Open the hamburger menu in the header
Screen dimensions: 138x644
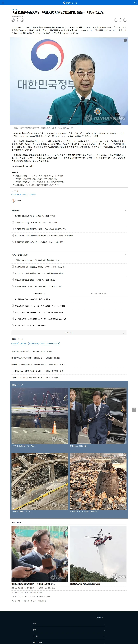click(x=3, y=3)
